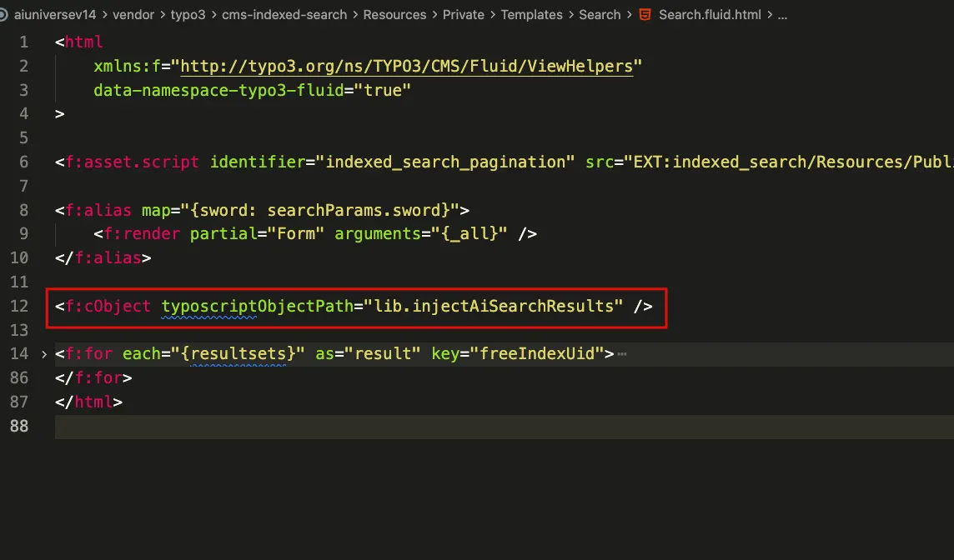Click the {_all} arguments value

click(469, 234)
